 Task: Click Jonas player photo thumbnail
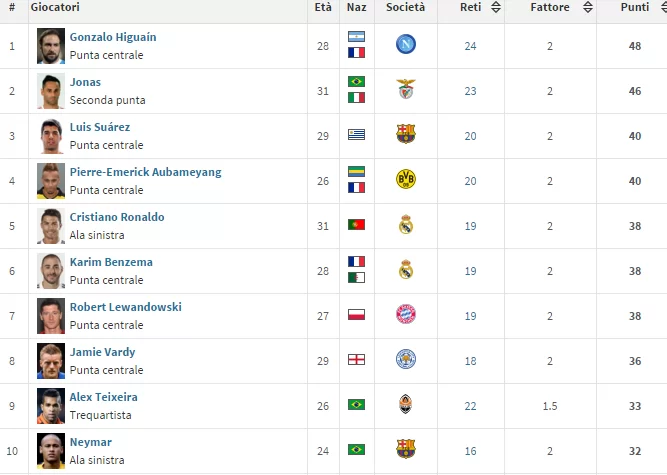[x=50, y=90]
